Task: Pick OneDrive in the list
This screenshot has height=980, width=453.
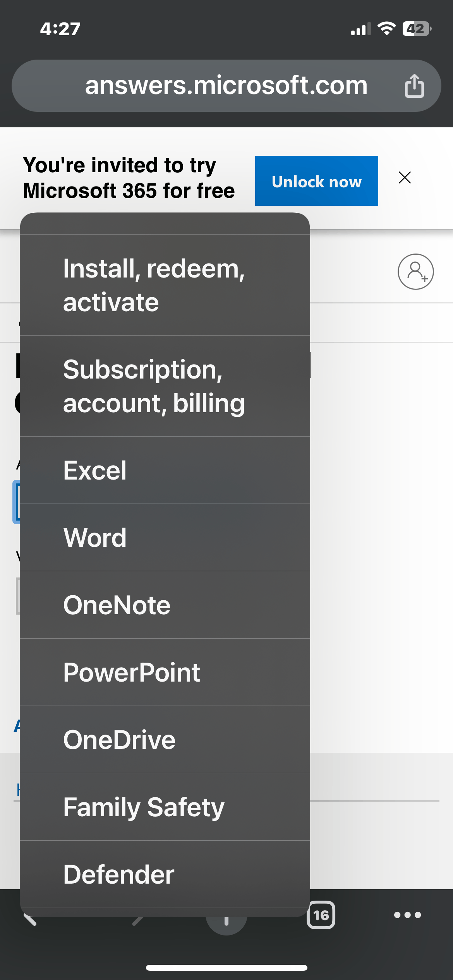Action: 165,740
